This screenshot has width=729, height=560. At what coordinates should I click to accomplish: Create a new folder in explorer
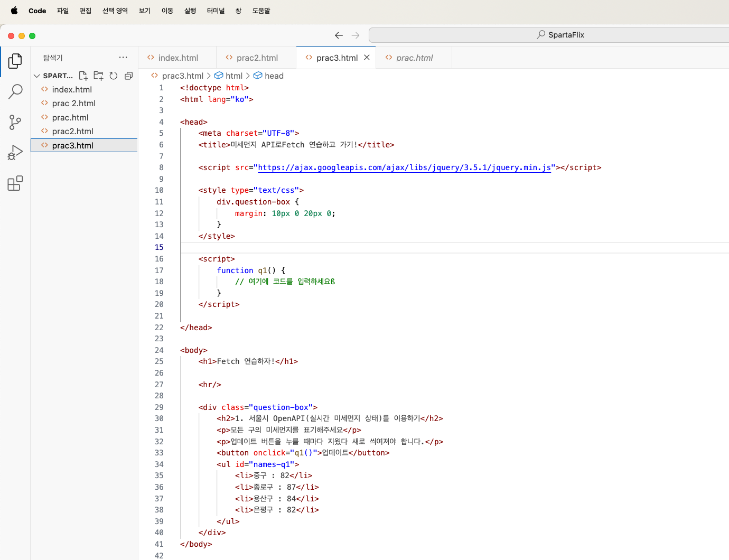(x=98, y=76)
